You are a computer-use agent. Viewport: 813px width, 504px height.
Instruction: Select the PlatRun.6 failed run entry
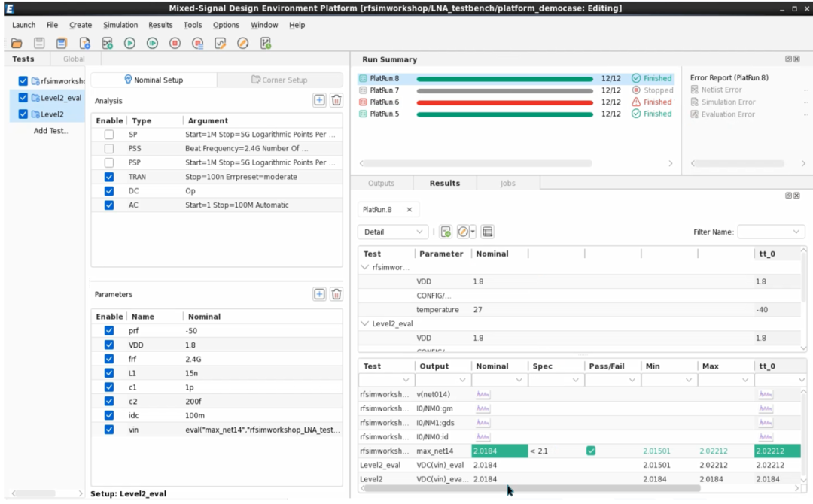384,102
